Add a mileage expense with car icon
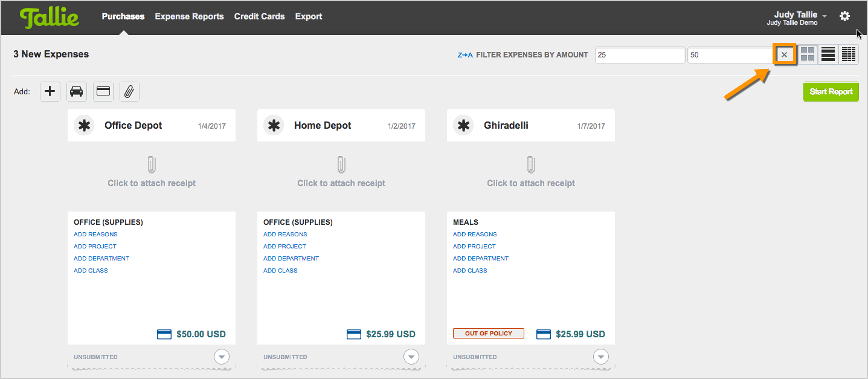Screen dimensions: 868x379 pos(77,91)
